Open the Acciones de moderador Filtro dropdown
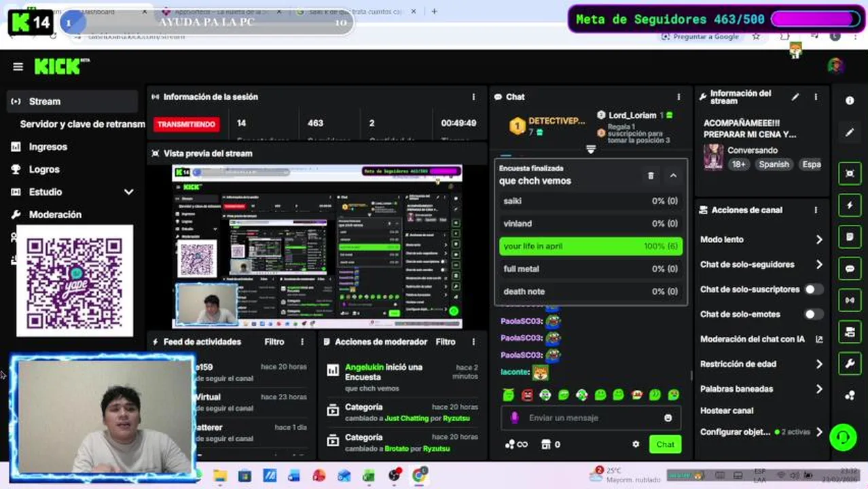868x489 pixels. click(x=446, y=342)
